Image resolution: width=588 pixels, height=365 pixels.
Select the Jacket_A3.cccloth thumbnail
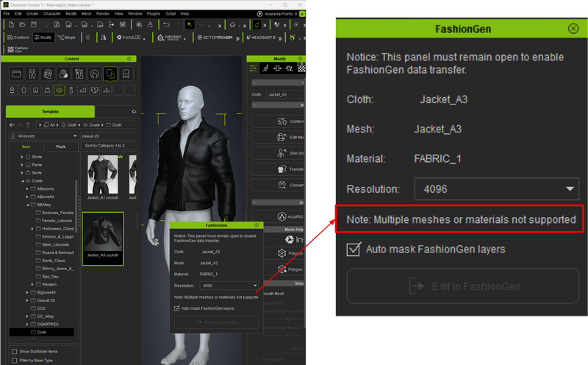pos(103,239)
